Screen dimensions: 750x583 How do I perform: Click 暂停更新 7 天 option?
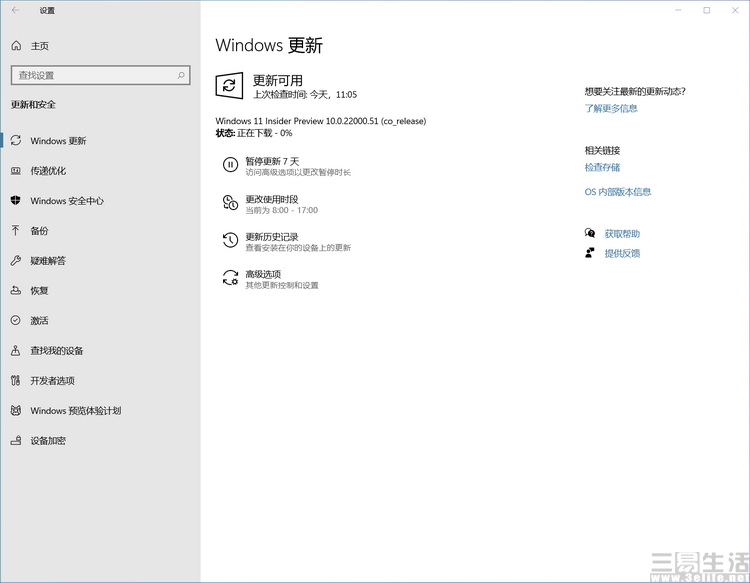pos(272,161)
